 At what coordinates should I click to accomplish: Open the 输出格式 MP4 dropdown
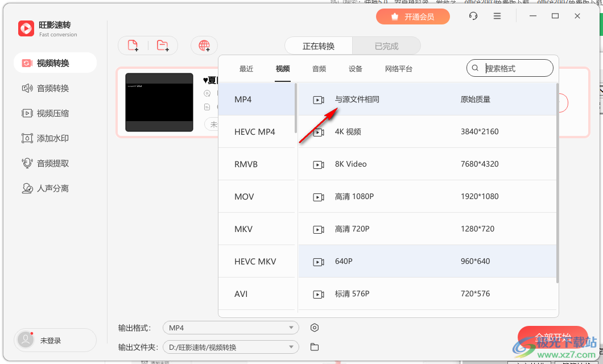coord(230,328)
